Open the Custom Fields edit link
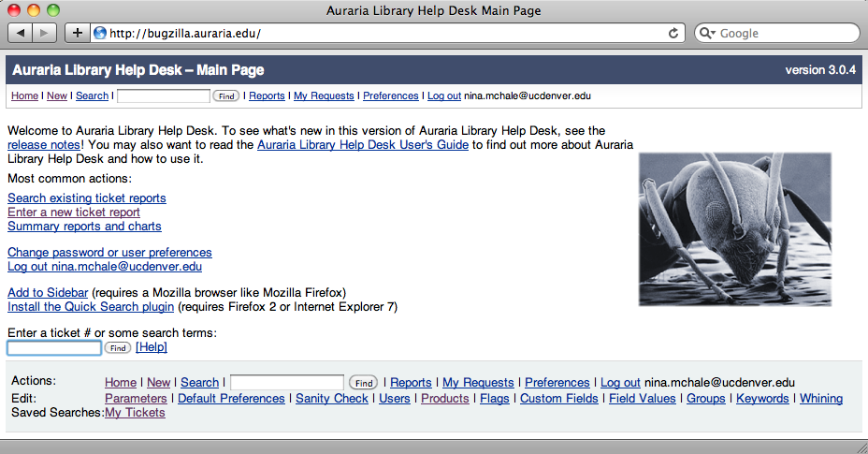868x454 pixels. [559, 399]
